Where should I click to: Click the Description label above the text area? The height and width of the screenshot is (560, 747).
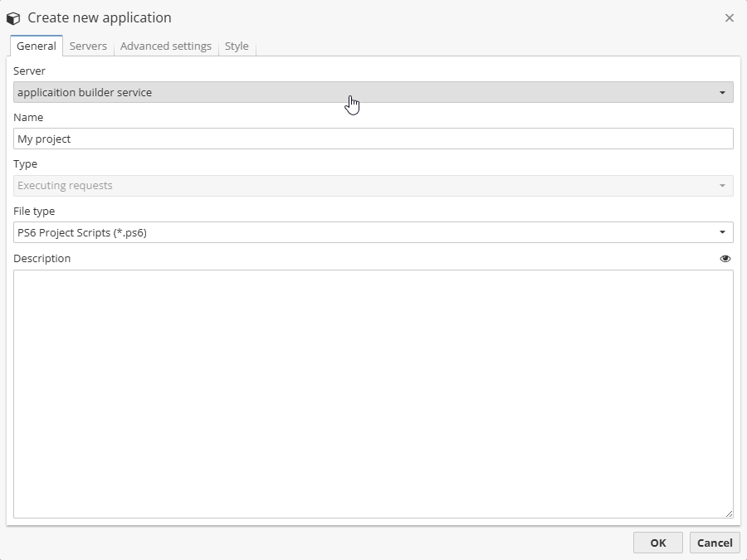click(x=42, y=259)
